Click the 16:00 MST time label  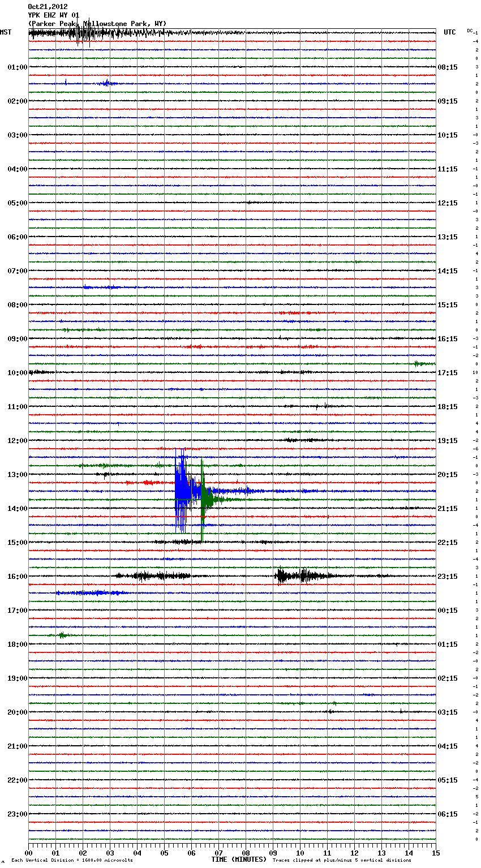pyautogui.click(x=17, y=577)
